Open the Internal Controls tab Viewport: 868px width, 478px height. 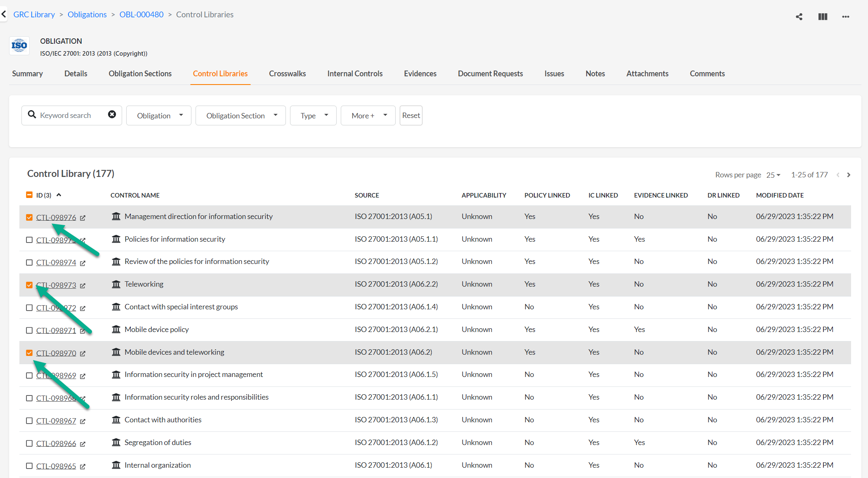(x=355, y=73)
